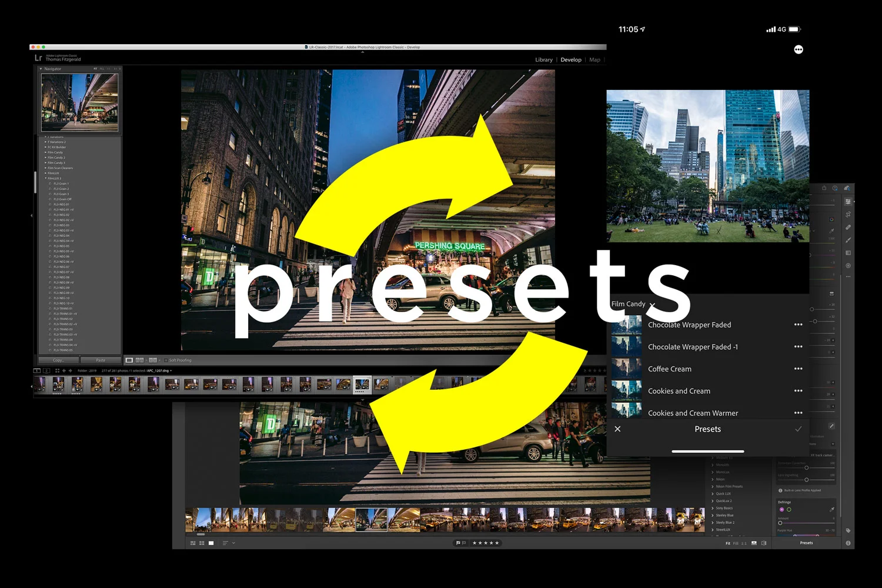
Task: Flag photo as rejected
Action: click(464, 543)
